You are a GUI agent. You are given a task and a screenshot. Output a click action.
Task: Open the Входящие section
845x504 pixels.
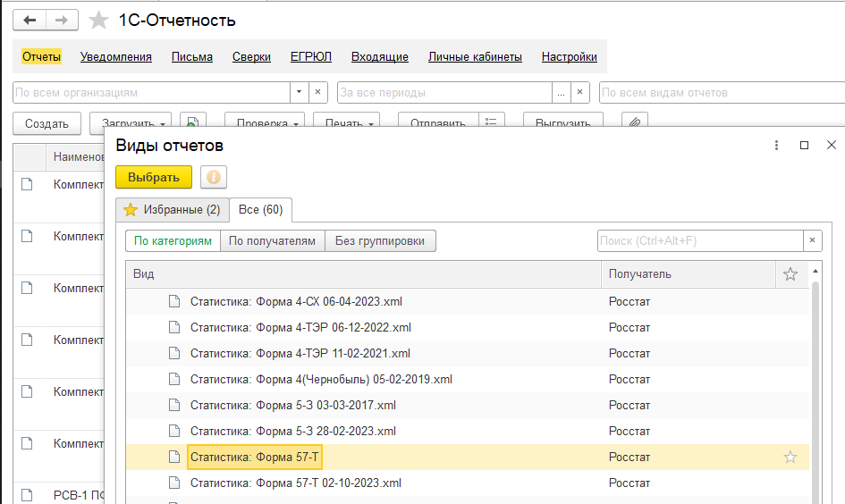pos(380,56)
